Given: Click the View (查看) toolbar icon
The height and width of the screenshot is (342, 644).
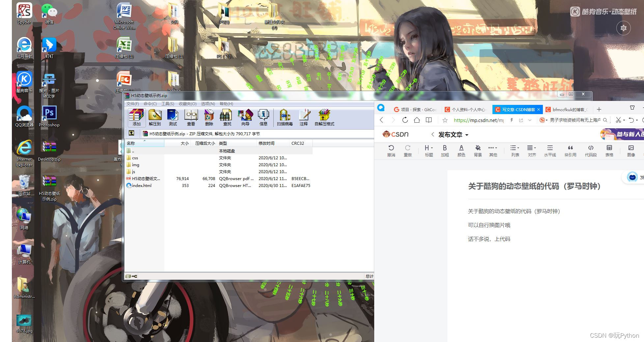Looking at the screenshot, I should pos(191,117).
